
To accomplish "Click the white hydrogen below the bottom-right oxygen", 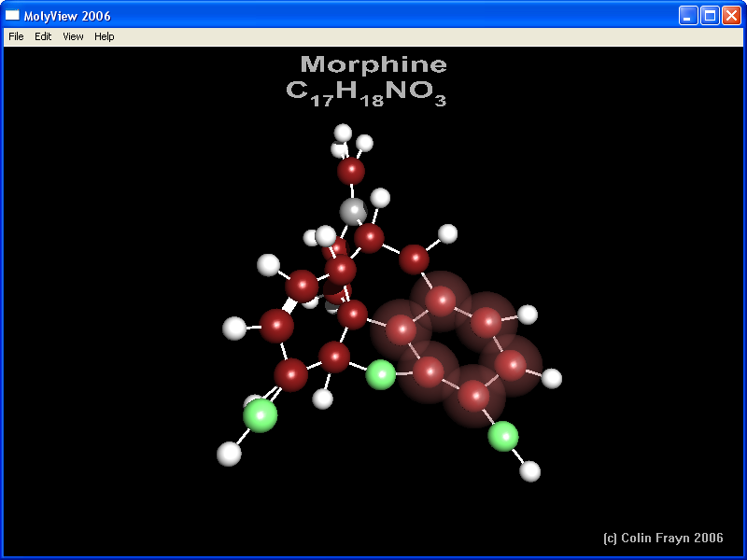I will coord(530,471).
